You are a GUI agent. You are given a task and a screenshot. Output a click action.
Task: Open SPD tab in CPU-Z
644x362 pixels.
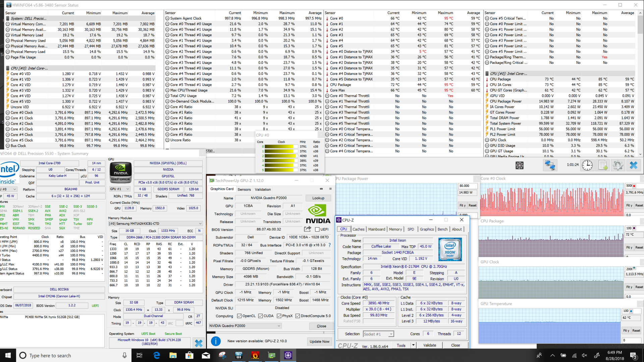tap(411, 229)
